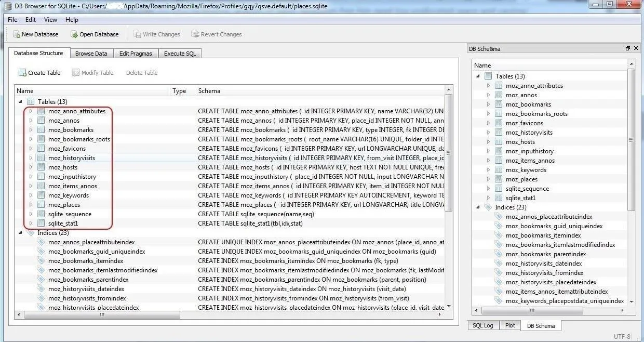Click the moz_bookmarks_itemindex index icon in main tree
This screenshot has width=644, height=342.
tap(41, 261)
